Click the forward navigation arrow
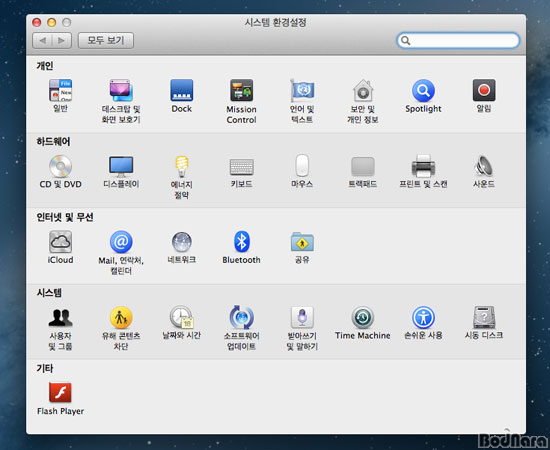The width and height of the screenshot is (550, 450). 62,40
